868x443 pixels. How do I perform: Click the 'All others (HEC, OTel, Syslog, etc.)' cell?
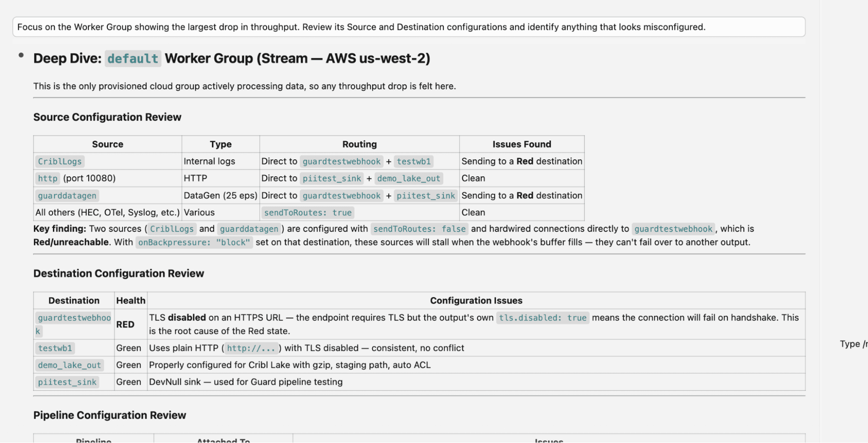tap(108, 212)
